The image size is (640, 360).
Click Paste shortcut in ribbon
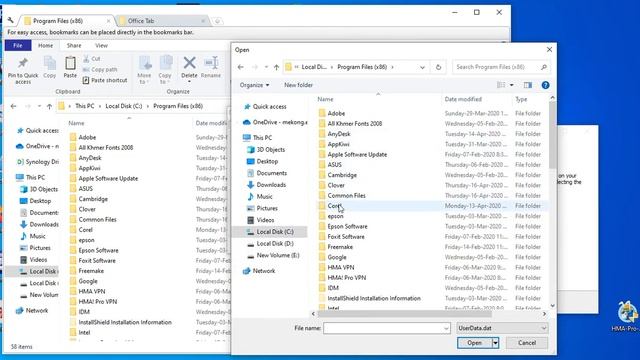(x=105, y=80)
